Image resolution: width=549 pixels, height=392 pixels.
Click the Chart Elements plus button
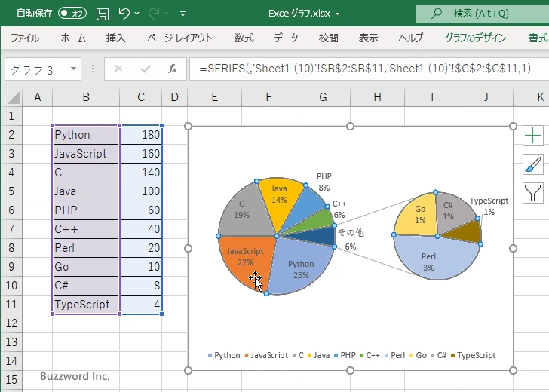click(533, 136)
